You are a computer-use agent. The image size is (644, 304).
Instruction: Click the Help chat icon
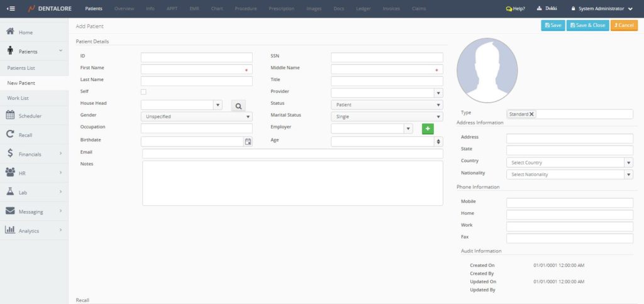509,9
